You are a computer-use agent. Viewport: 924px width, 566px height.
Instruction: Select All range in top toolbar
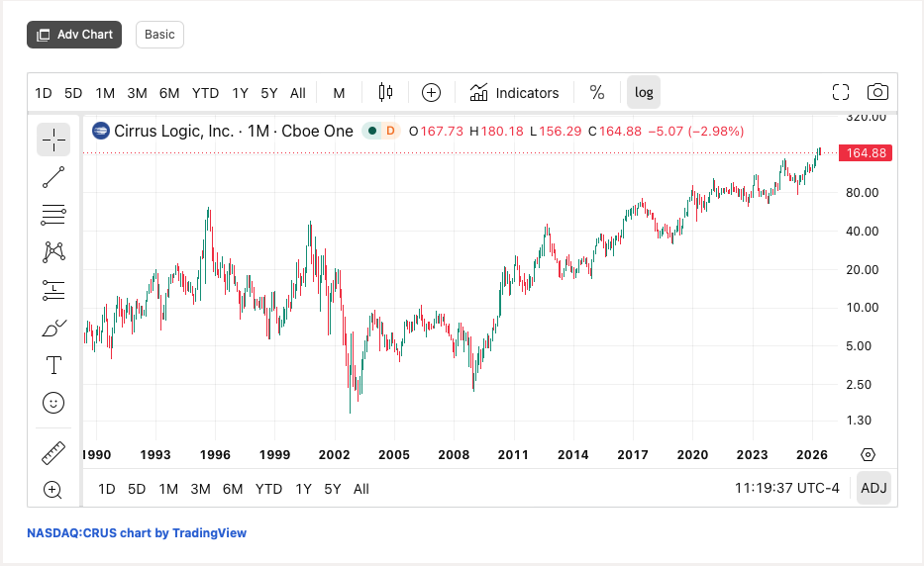[297, 93]
